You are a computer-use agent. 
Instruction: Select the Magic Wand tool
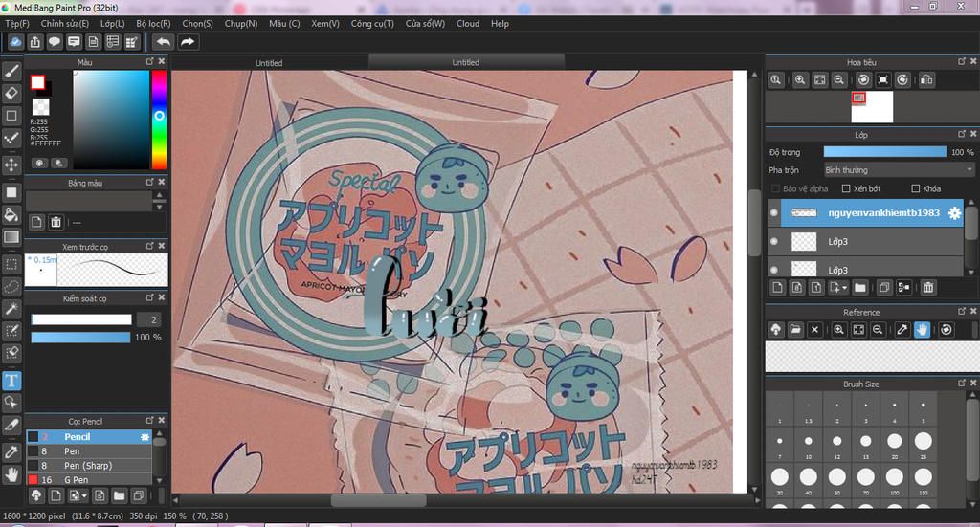(11, 309)
